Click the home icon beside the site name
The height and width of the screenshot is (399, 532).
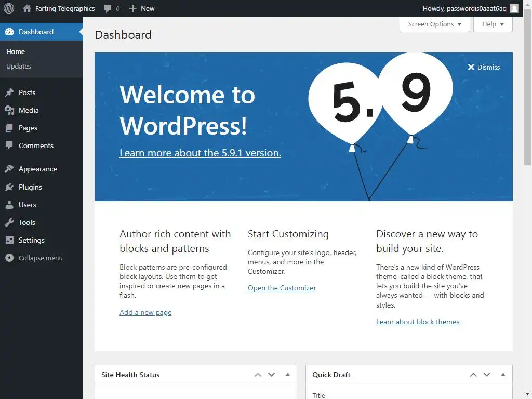click(27, 8)
